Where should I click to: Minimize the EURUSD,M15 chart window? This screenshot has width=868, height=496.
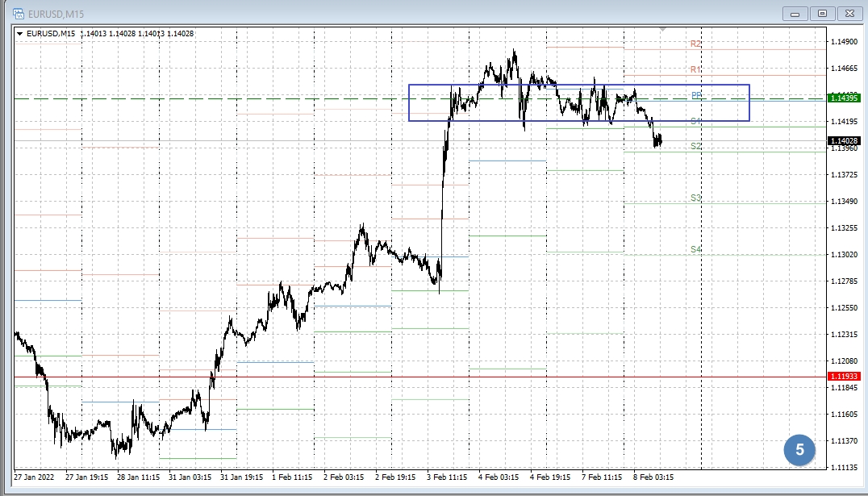click(795, 14)
